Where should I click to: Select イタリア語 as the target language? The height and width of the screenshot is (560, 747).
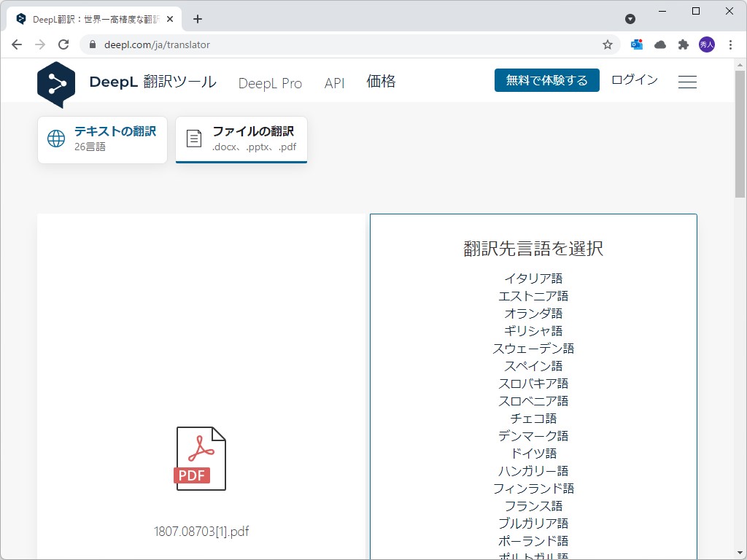pyautogui.click(x=533, y=278)
